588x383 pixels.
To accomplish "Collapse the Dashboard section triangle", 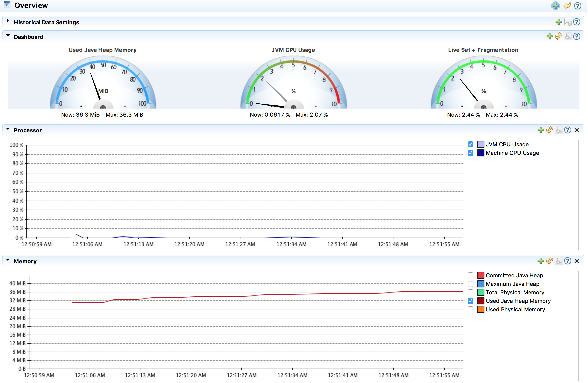I will (8, 36).
